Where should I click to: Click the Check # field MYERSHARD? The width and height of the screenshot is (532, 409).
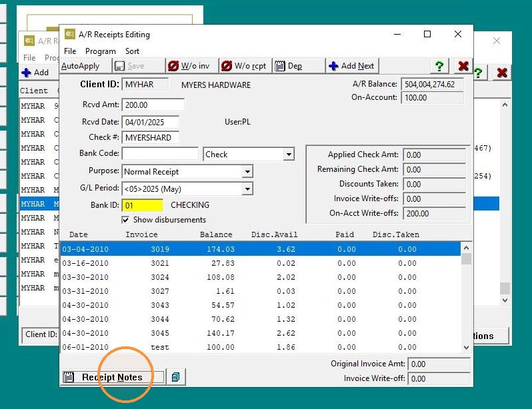150,137
